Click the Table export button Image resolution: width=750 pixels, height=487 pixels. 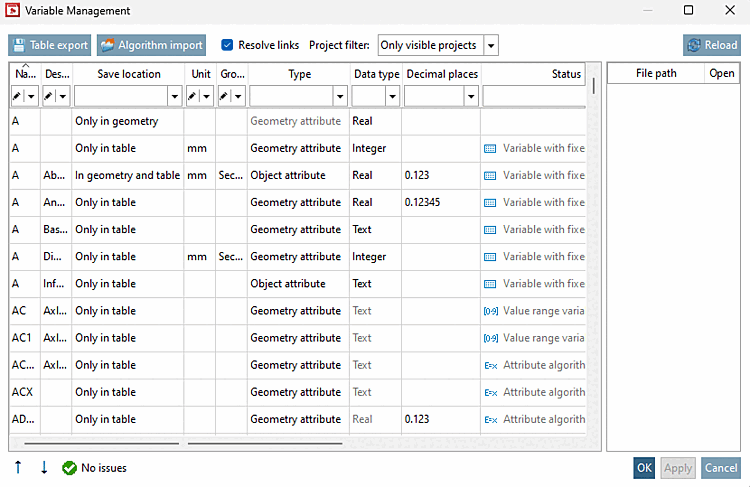[49, 45]
